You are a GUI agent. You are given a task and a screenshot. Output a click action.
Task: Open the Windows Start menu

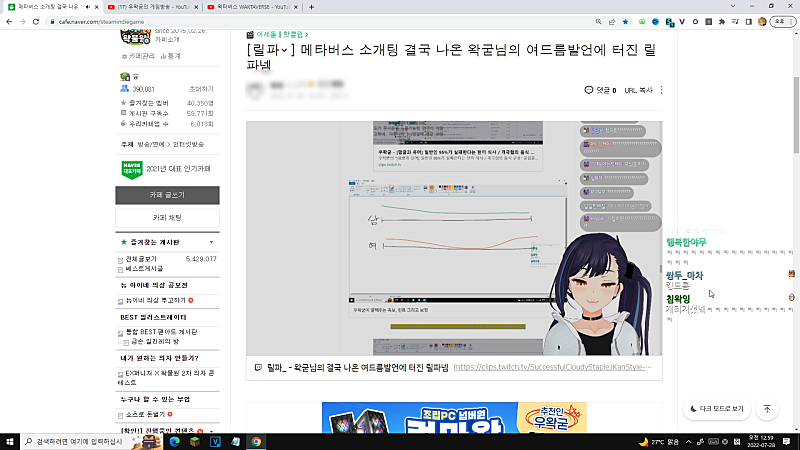coord(10,441)
